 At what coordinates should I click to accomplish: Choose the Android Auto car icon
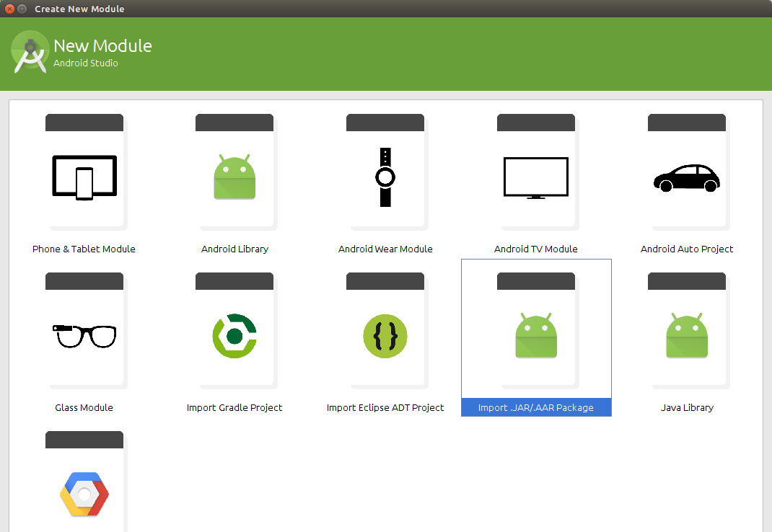tap(687, 178)
